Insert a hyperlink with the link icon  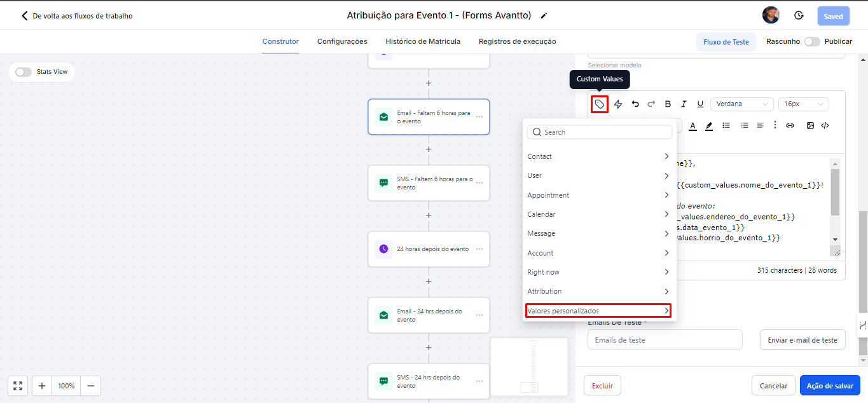790,126
